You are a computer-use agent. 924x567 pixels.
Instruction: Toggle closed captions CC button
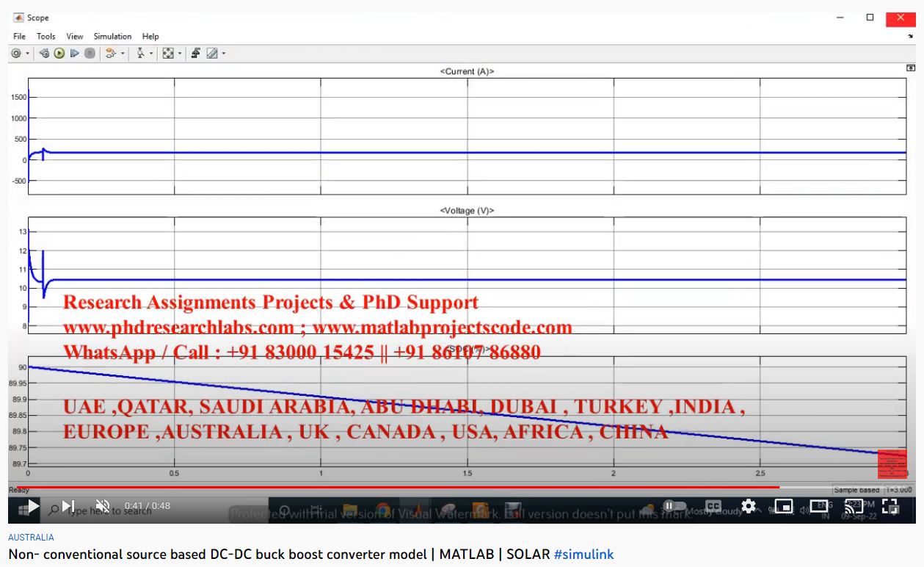(x=713, y=506)
